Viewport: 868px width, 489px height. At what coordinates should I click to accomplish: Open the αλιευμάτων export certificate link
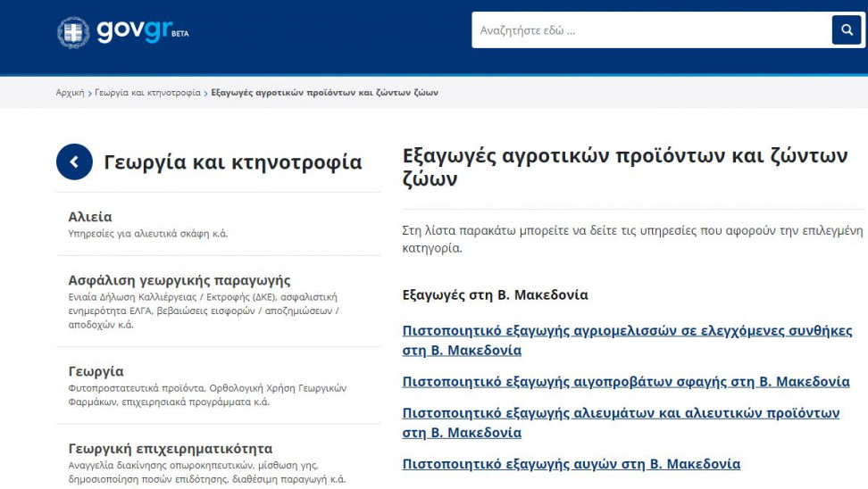tap(621, 413)
